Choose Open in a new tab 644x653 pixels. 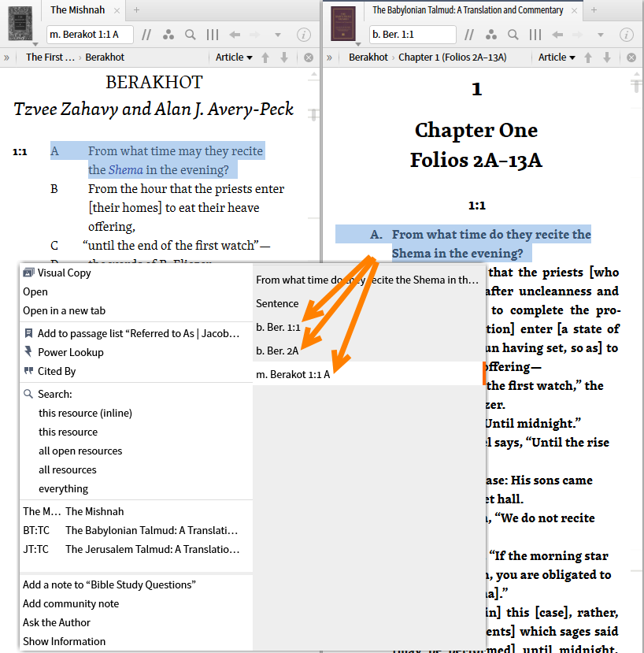(x=136, y=310)
